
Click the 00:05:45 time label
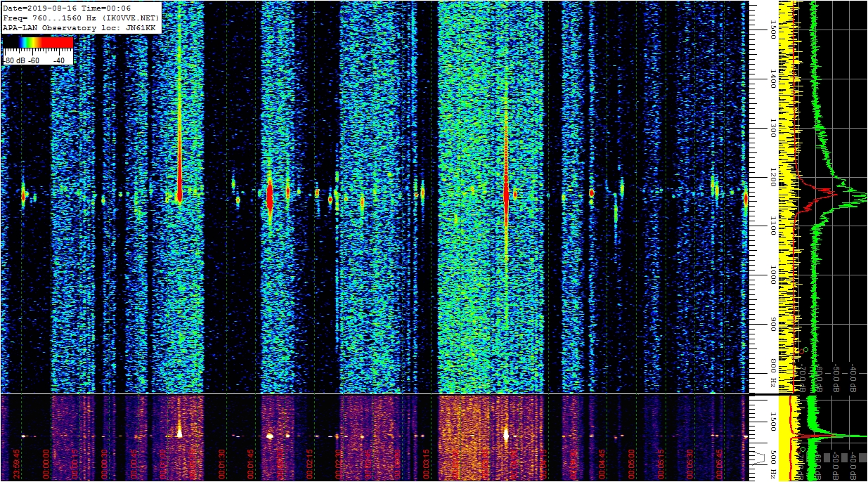720,464
